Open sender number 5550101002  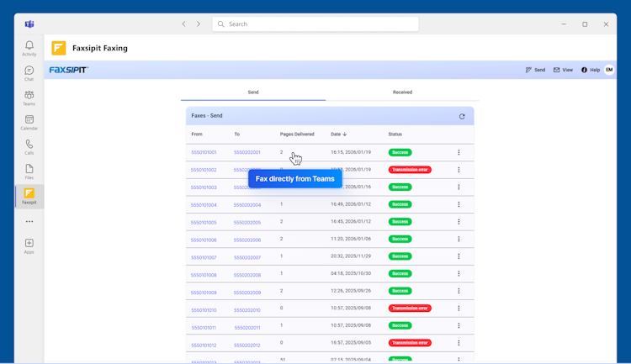[204, 170]
